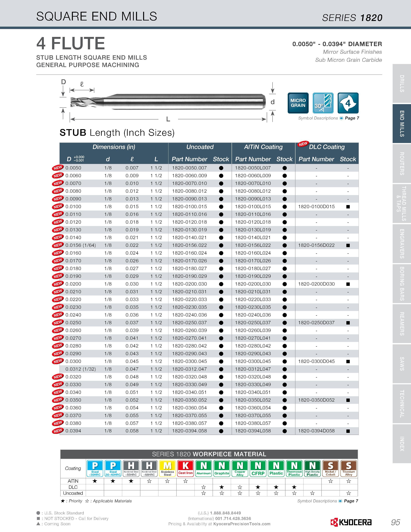Click the Kyocera logo
Viewport: 411px width, 532px height.
pyautogui.click(x=351, y=522)
